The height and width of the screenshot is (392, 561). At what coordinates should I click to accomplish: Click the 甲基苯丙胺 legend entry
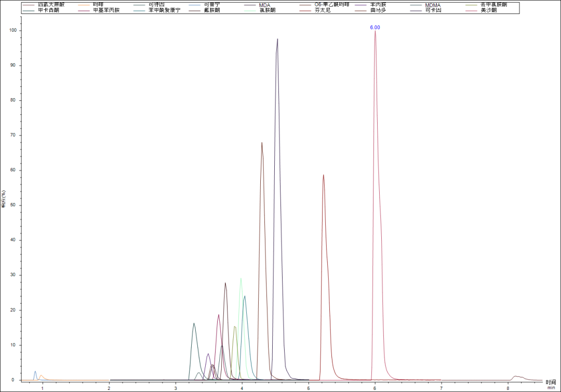click(x=99, y=10)
